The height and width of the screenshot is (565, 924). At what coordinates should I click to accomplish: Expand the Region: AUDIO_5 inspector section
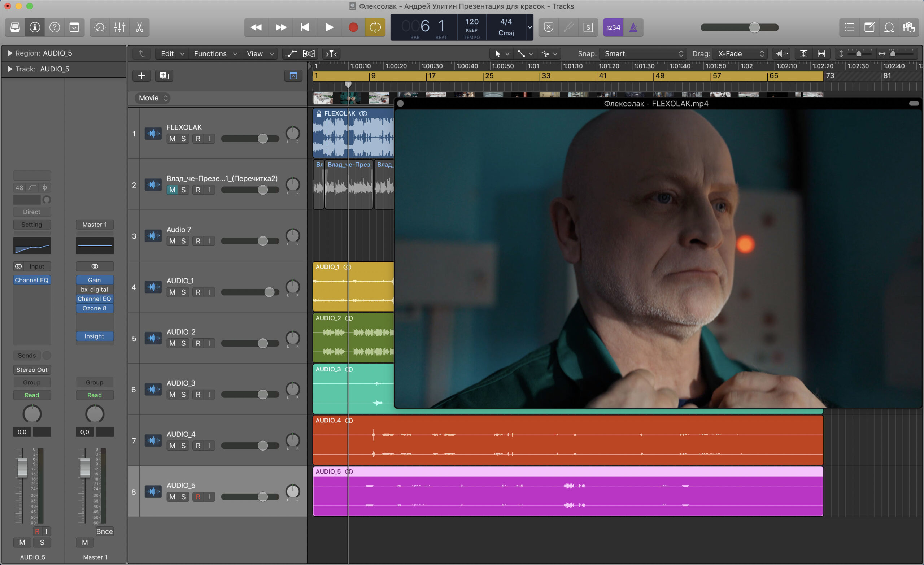point(10,53)
